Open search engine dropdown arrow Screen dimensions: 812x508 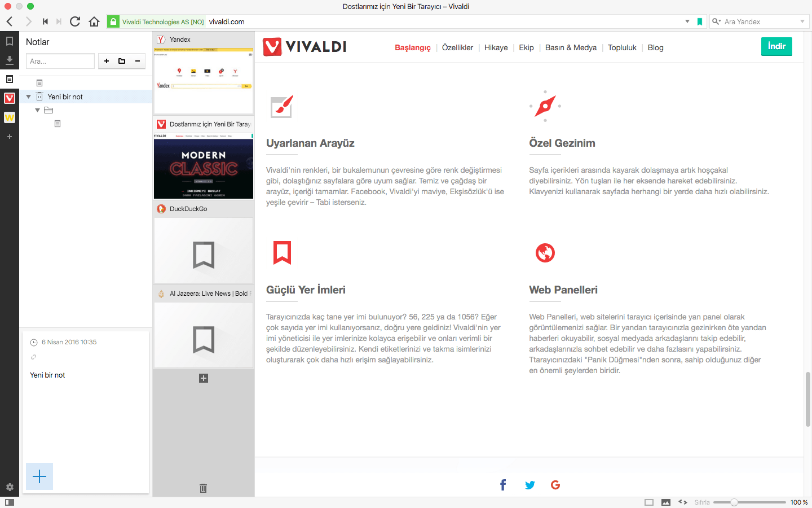(x=802, y=21)
